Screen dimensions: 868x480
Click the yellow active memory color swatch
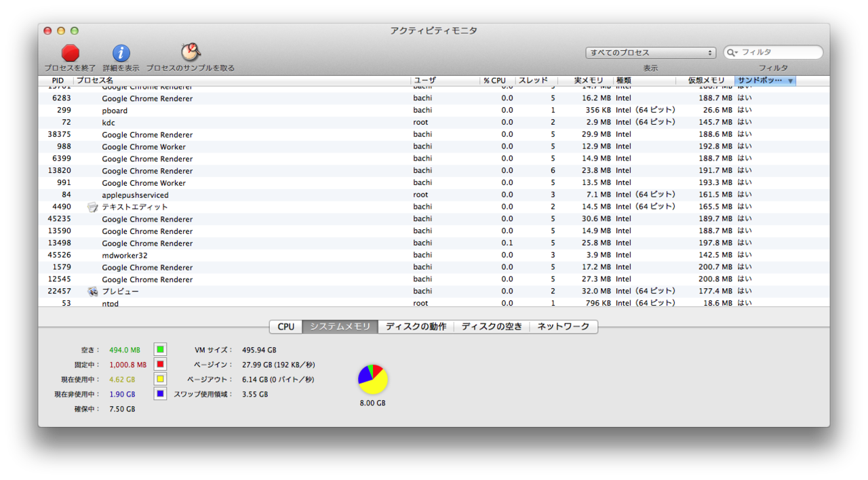pyautogui.click(x=161, y=380)
